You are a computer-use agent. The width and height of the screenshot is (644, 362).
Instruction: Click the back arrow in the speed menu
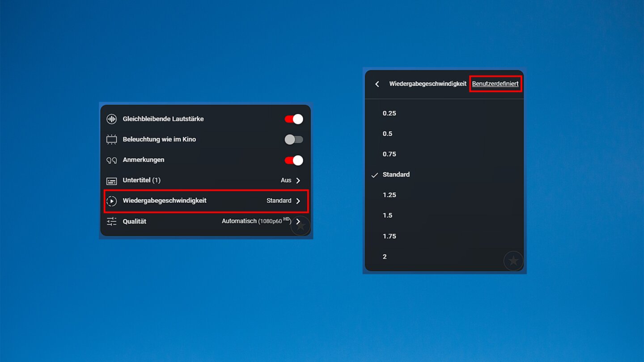tap(377, 84)
